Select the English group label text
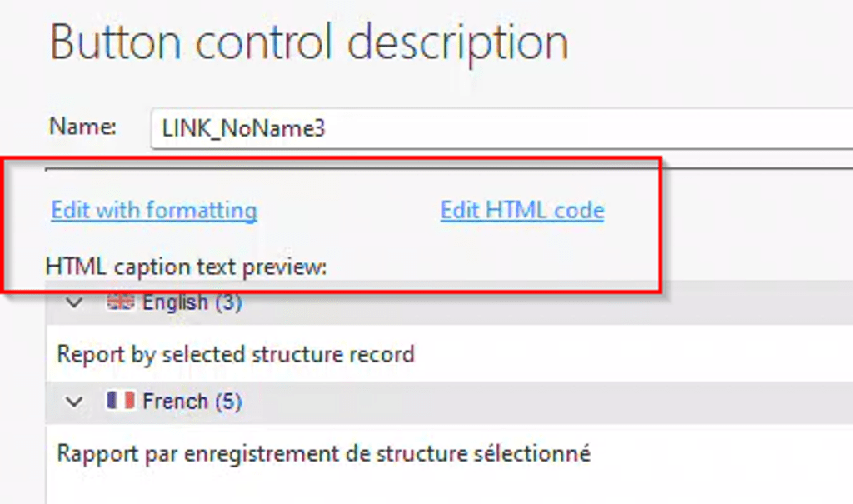 (175, 302)
